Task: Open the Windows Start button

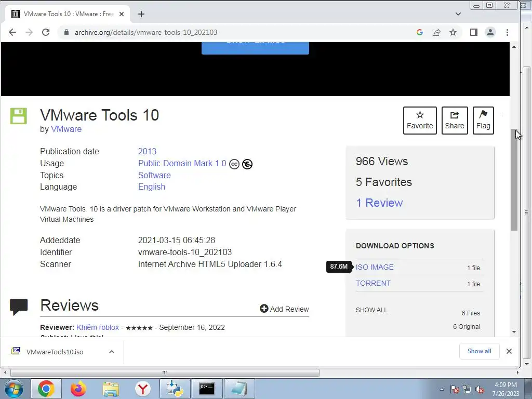Action: pyautogui.click(x=14, y=389)
